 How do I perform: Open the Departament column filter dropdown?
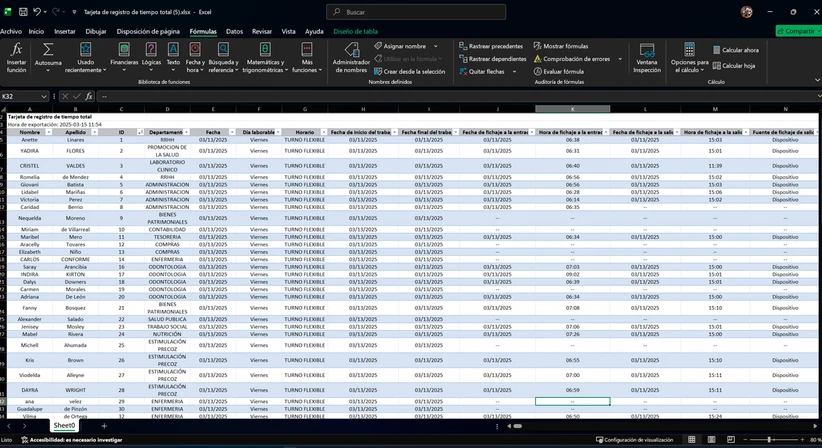click(x=186, y=132)
